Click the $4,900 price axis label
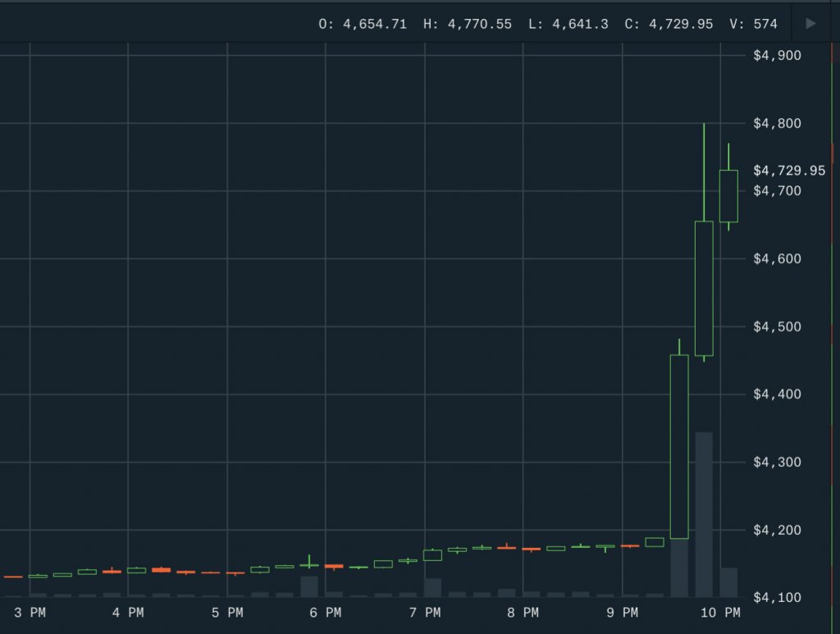840x634 pixels. pyautogui.click(x=777, y=56)
